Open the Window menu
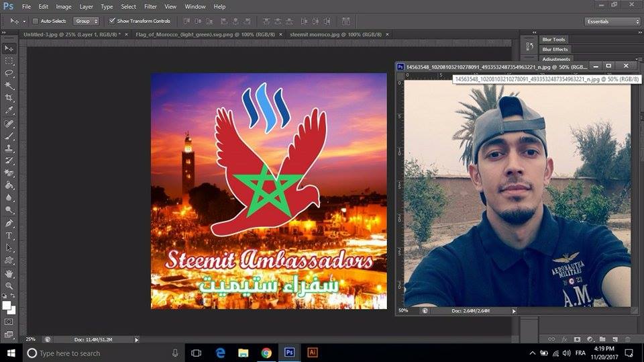Screen dimensions: 644x362 click(195, 7)
